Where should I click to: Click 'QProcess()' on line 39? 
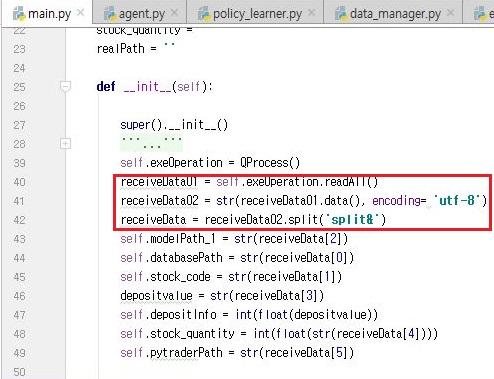click(270, 163)
